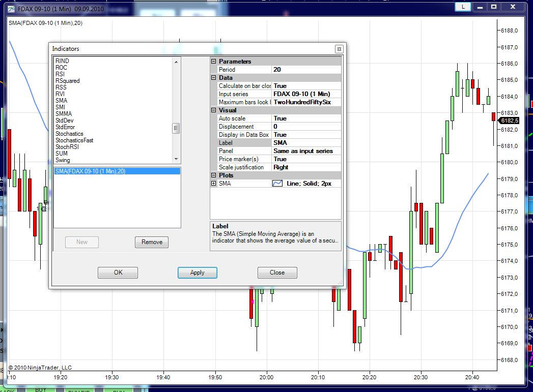Click the chart window icon in title bar
This screenshot has height=392, width=533.
[12, 9]
